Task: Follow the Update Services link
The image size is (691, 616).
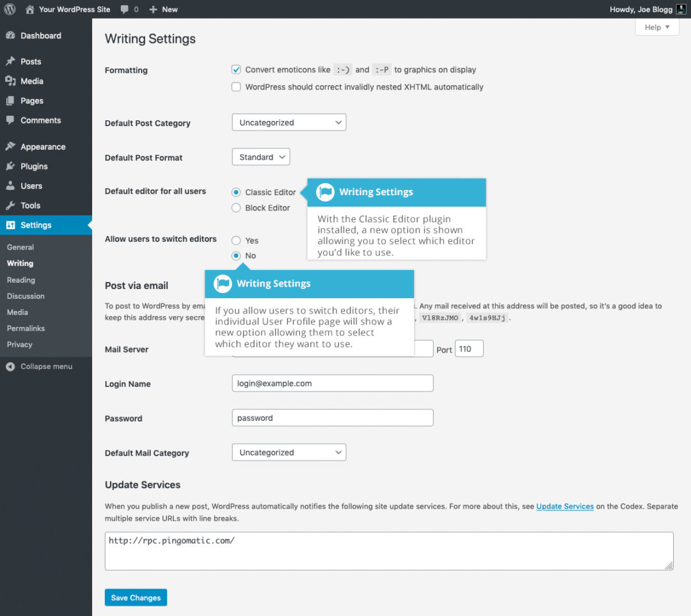Action: [565, 505]
